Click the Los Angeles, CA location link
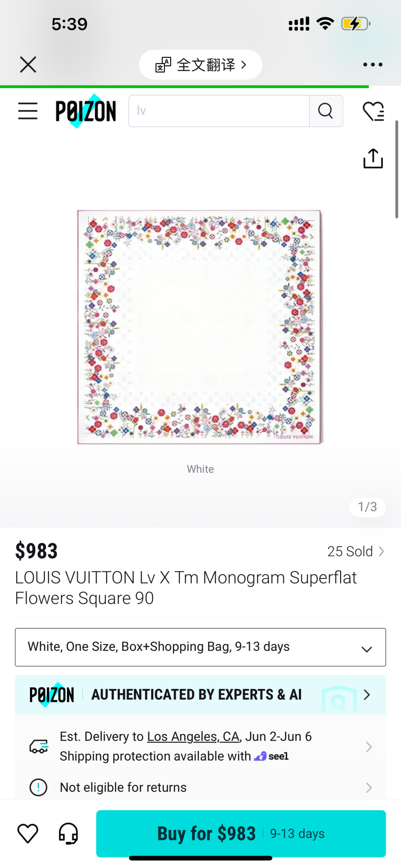Screen dimensions: 401x868 point(193,737)
